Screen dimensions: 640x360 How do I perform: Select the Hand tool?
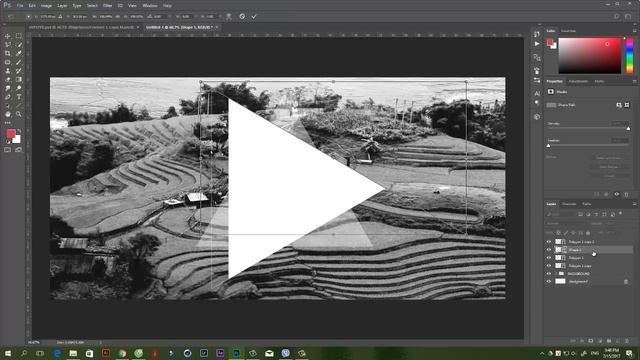(8, 114)
